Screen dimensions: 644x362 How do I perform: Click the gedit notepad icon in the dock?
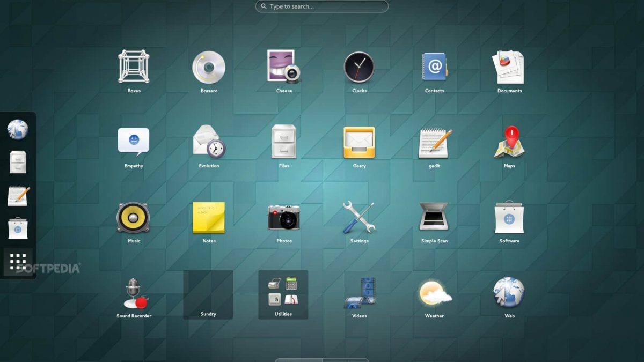click(18, 196)
